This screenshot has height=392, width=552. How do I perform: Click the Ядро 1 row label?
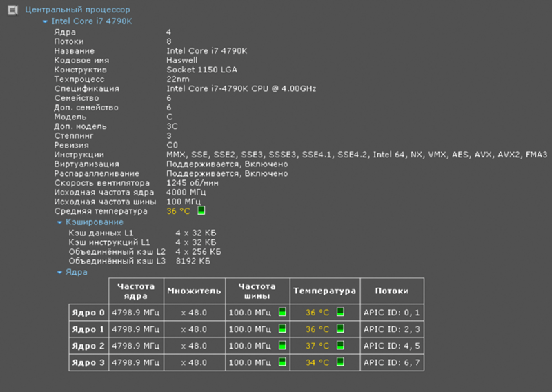88,329
